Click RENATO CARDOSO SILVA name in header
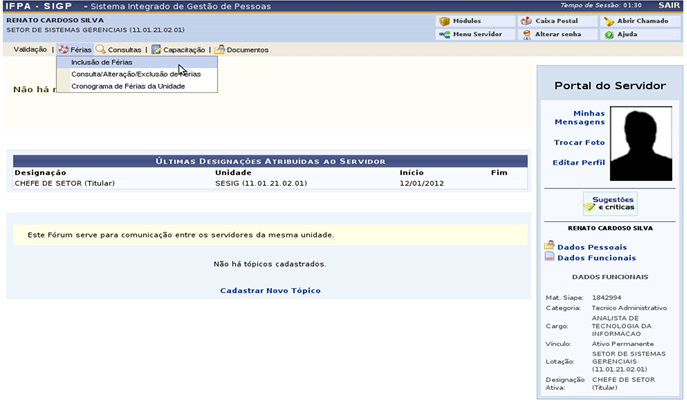This screenshot has width=687, height=403. coord(55,21)
